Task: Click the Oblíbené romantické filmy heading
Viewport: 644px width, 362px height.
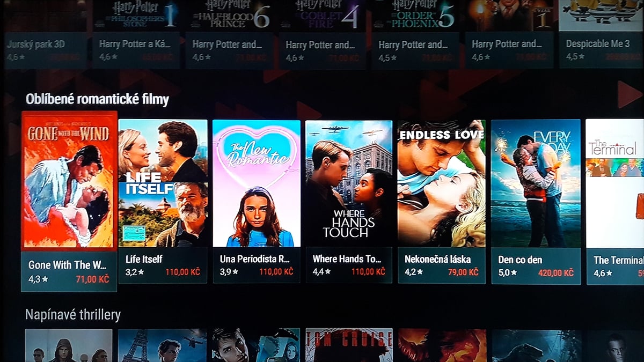Action: click(97, 99)
